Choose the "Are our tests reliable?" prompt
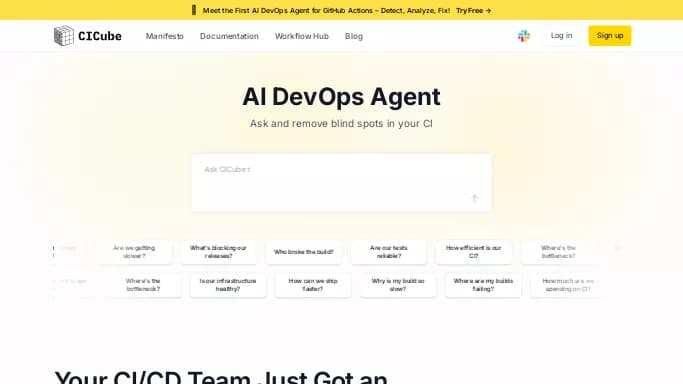Screen dimensions: 683x384 [x=389, y=252]
